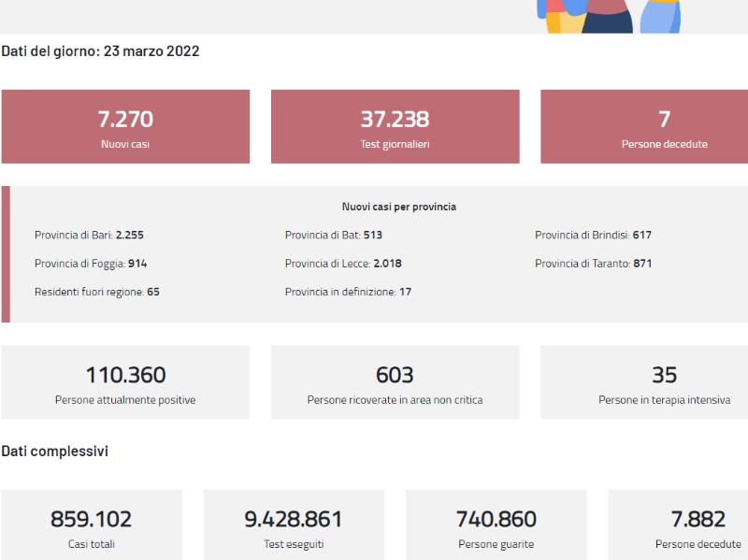Viewport: 748px width, 560px height.
Task: Select the area non critica card
Action: 395,382
